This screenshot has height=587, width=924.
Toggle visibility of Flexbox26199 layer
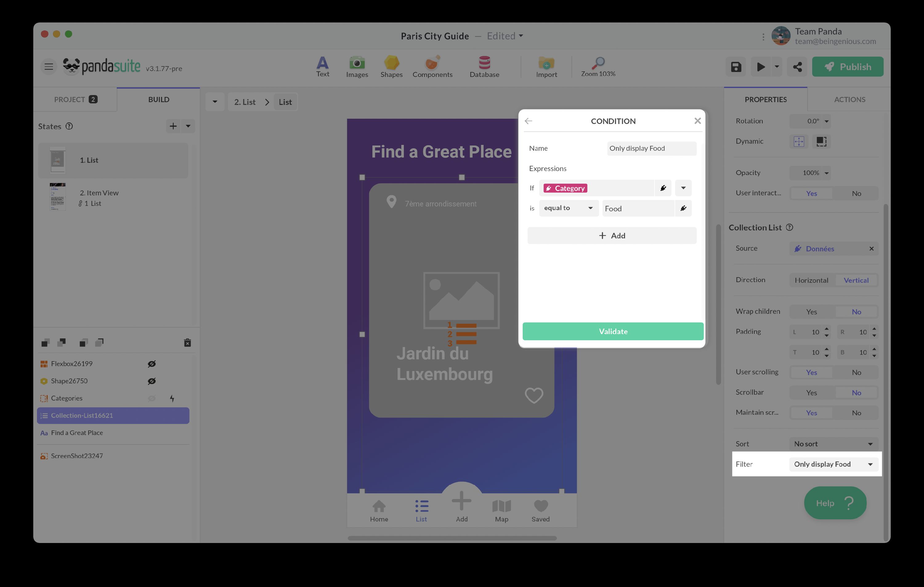point(152,363)
